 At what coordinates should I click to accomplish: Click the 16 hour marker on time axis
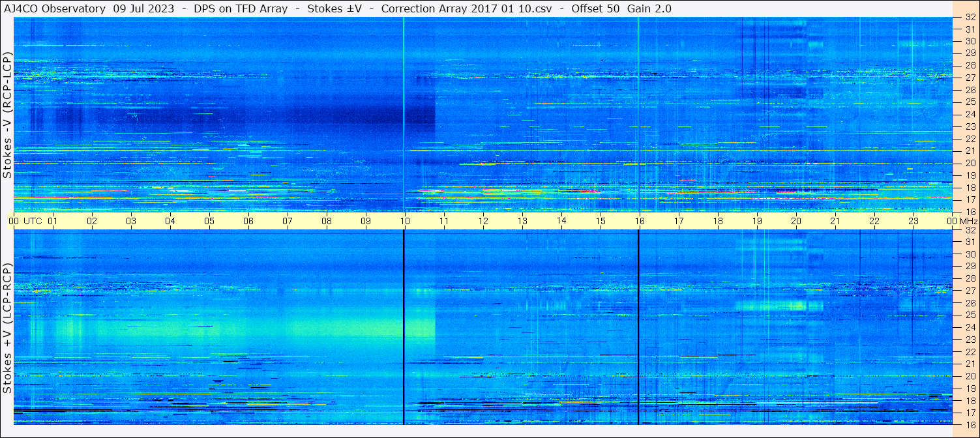coord(640,221)
